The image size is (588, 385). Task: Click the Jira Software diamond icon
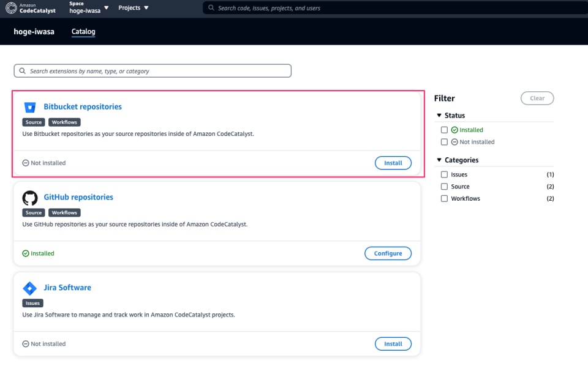coord(30,288)
